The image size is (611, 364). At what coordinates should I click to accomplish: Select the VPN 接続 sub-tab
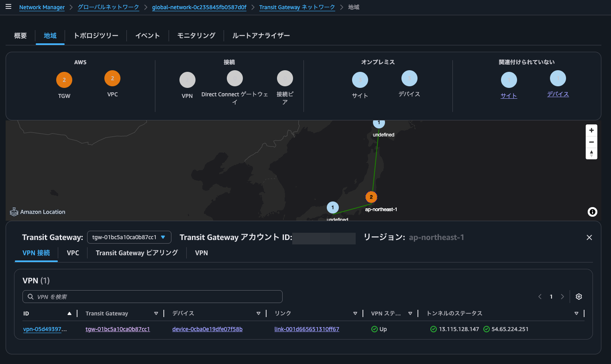point(36,253)
